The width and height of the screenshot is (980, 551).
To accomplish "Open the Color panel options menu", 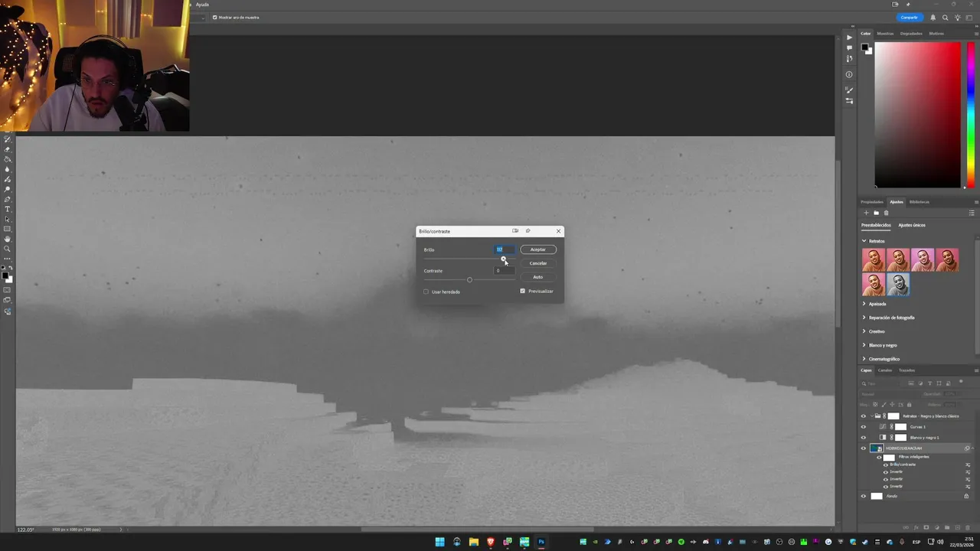I will [x=976, y=34].
